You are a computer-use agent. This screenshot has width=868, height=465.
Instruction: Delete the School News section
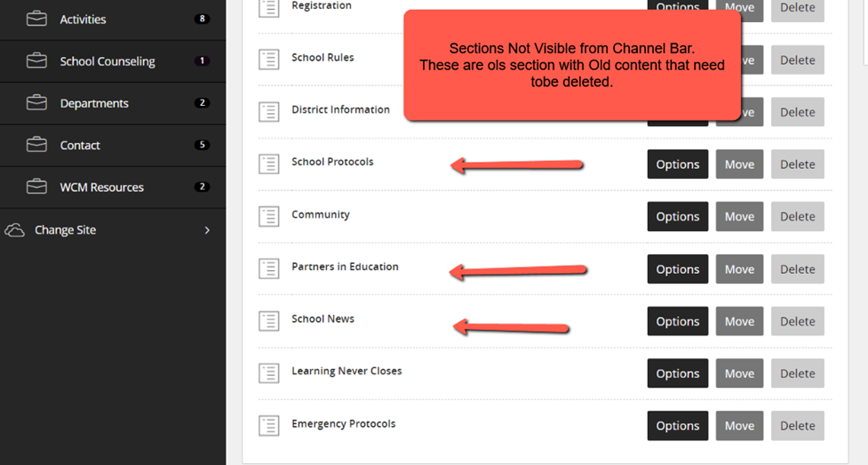[x=798, y=321]
